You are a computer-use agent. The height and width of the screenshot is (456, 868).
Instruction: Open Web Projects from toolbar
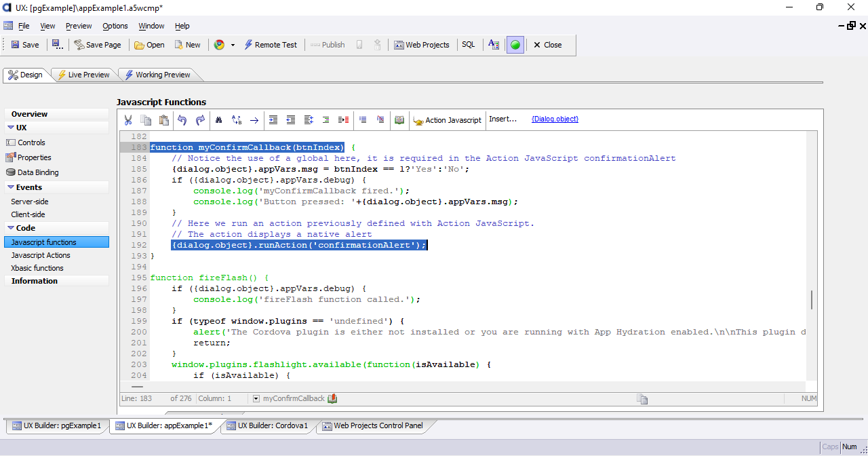pyautogui.click(x=421, y=45)
